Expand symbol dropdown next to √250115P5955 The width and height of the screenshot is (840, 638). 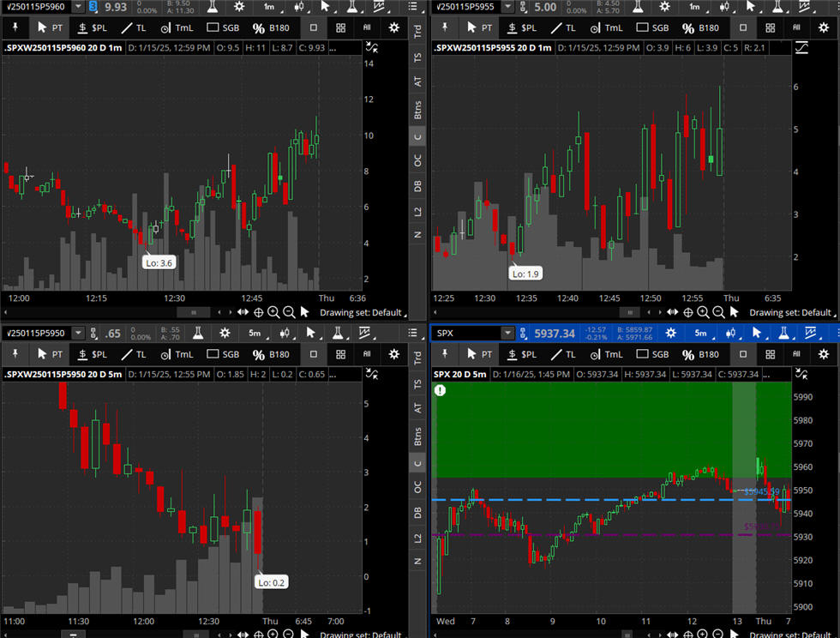(x=507, y=7)
